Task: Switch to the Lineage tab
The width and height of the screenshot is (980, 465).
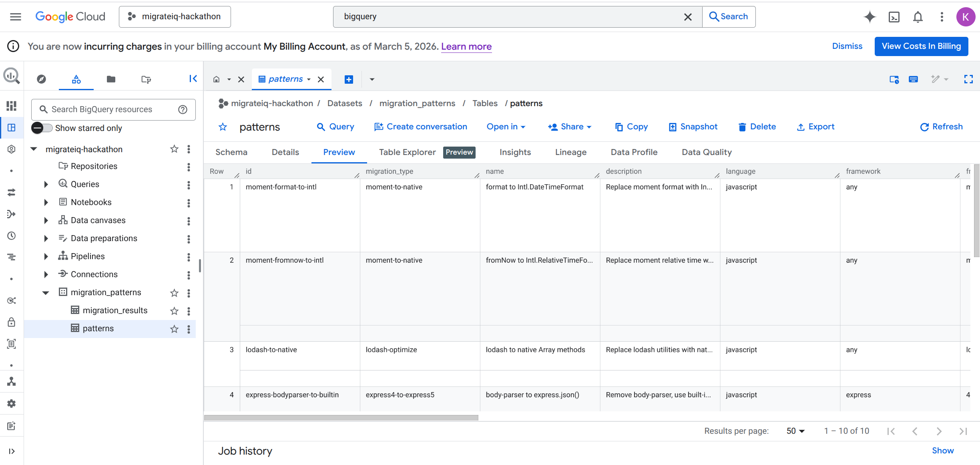Action: [570, 152]
